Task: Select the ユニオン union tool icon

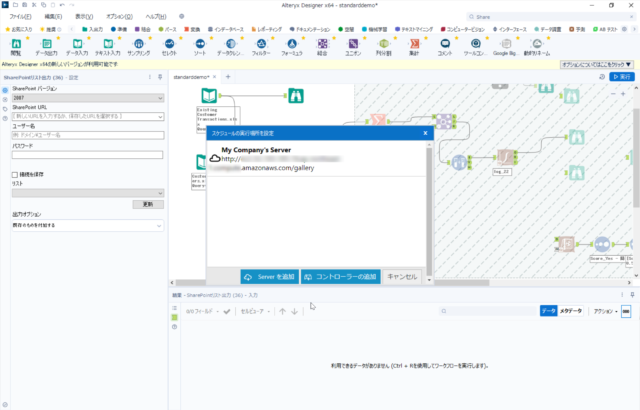Action: 353,44
